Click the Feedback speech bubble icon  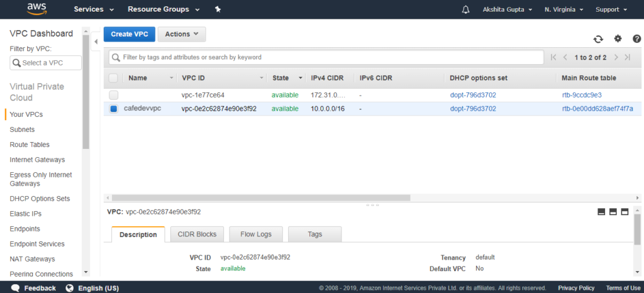click(x=16, y=288)
